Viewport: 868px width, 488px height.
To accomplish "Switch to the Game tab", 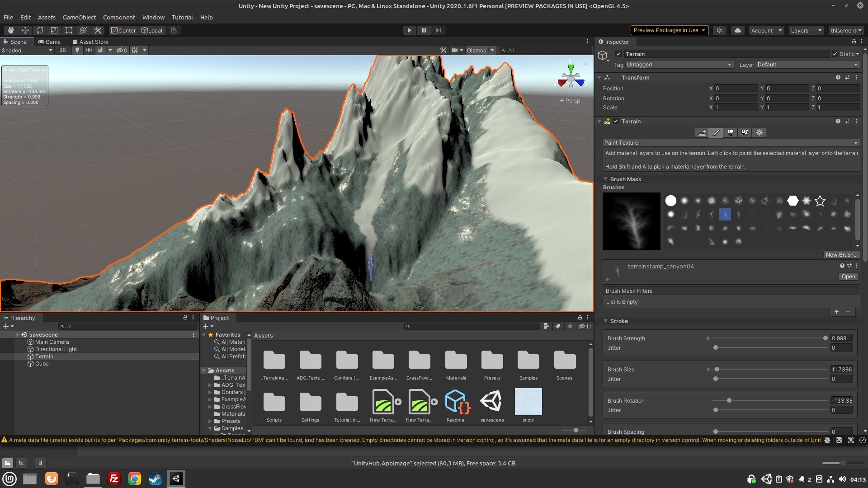I will coord(49,42).
